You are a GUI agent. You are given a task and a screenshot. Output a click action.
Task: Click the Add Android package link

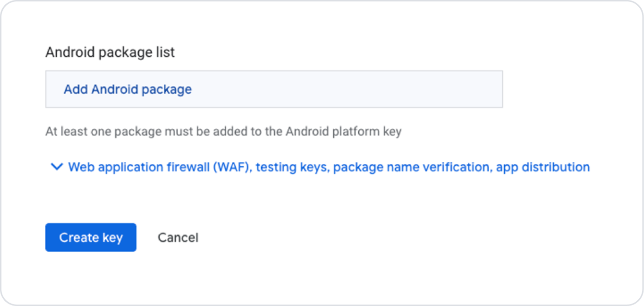[128, 89]
